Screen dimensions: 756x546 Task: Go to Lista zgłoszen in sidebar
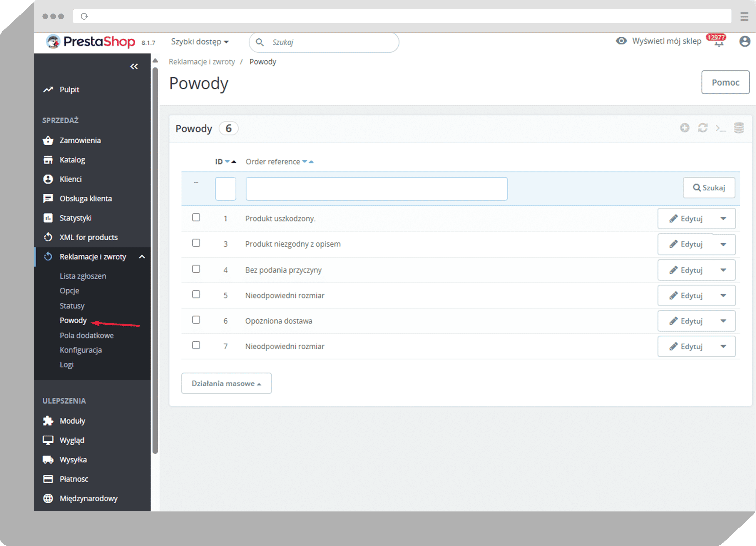click(x=83, y=276)
